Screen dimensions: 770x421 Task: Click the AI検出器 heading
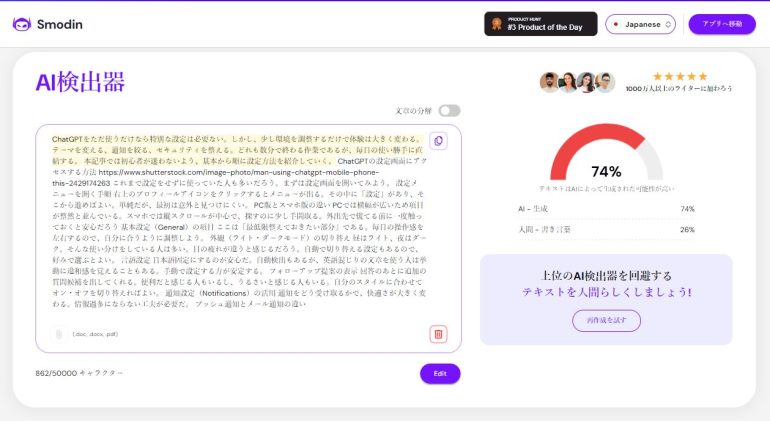pyautogui.click(x=80, y=82)
